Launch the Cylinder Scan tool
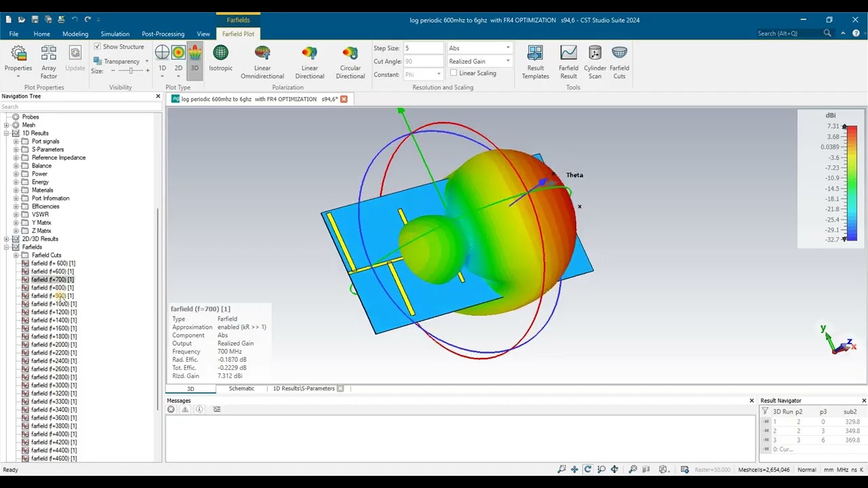This screenshot has height=488, width=868. 595,62
